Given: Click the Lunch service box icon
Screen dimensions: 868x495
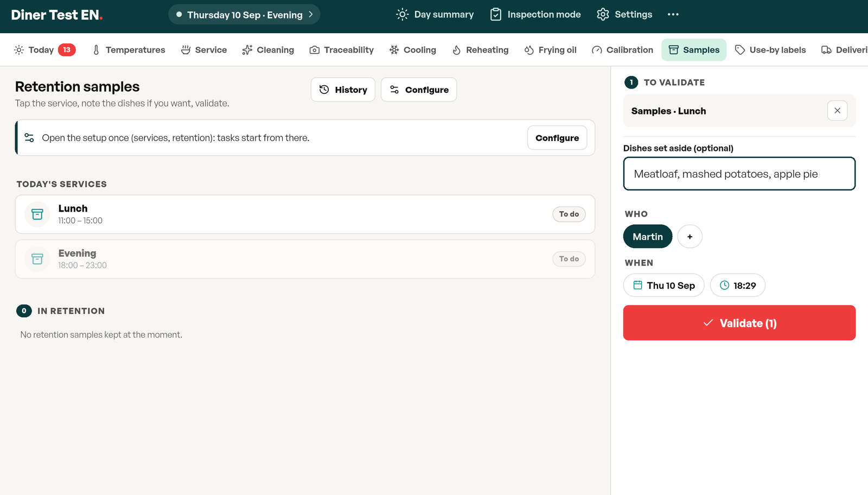Looking at the screenshot, I should point(37,214).
